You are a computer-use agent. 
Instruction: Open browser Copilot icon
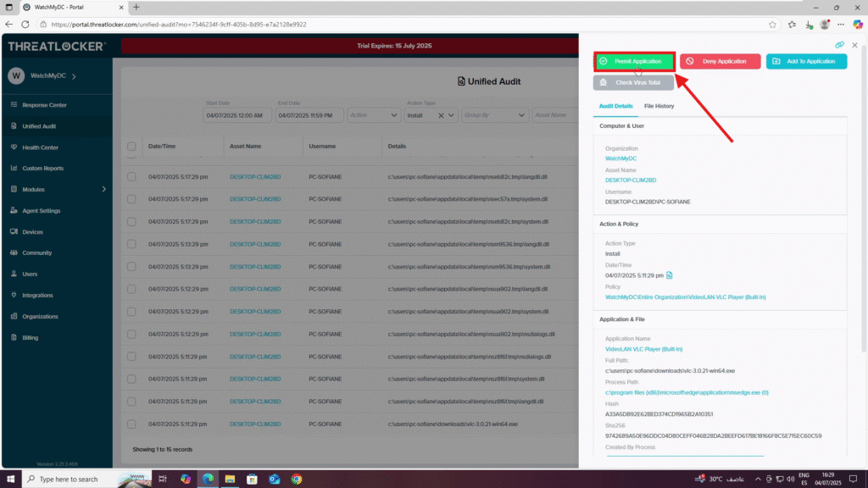point(858,25)
